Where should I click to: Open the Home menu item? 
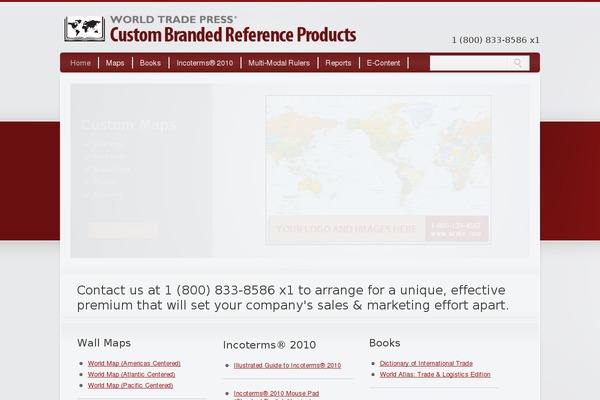[80, 63]
